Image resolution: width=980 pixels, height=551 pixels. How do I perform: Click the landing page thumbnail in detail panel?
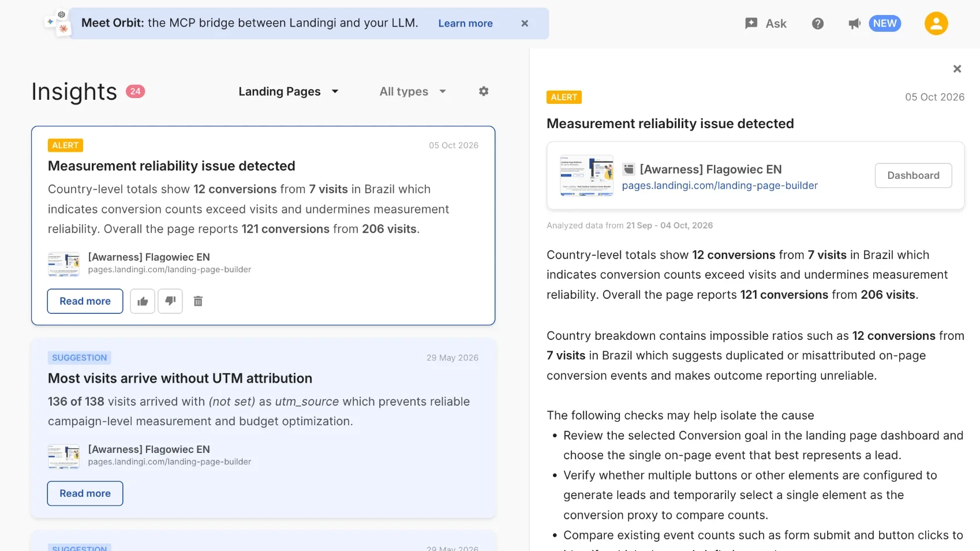[586, 175]
